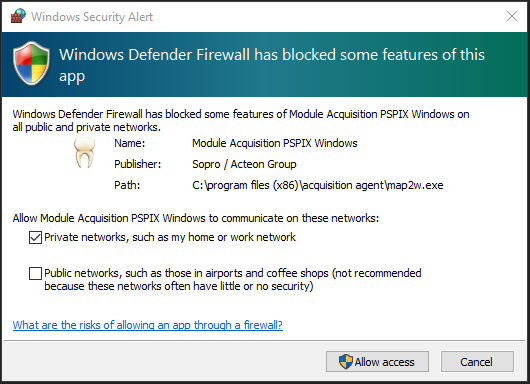Click the Sopro / Acteon Group publisher text
Image resolution: width=530 pixels, height=384 pixels.
click(x=244, y=164)
